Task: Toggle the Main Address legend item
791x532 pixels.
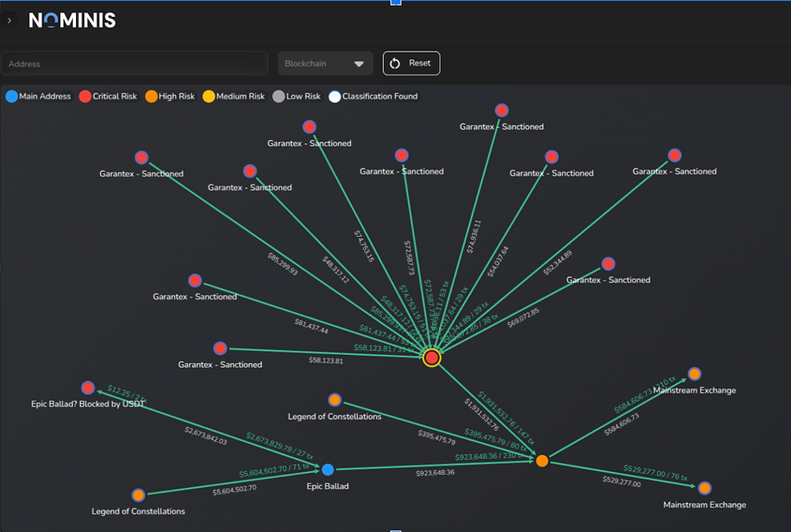Action: (38, 96)
